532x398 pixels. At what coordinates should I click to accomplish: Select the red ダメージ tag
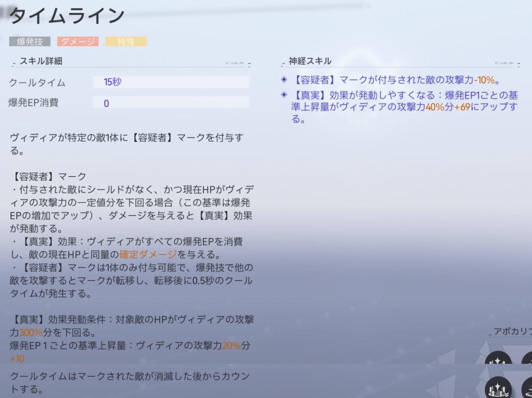[78, 42]
